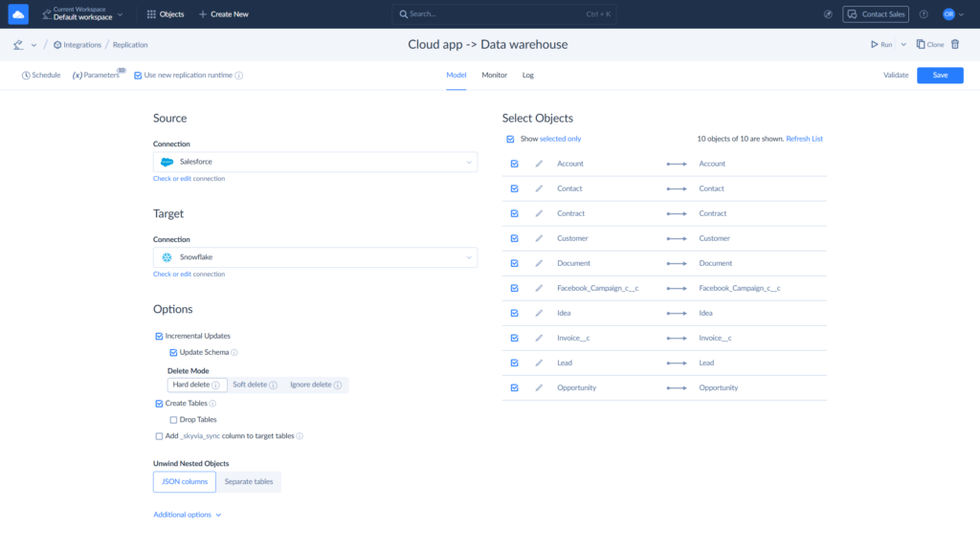The height and width of the screenshot is (551, 980).
Task: Show _skyvia_sync column info icon
Action: pyautogui.click(x=300, y=436)
